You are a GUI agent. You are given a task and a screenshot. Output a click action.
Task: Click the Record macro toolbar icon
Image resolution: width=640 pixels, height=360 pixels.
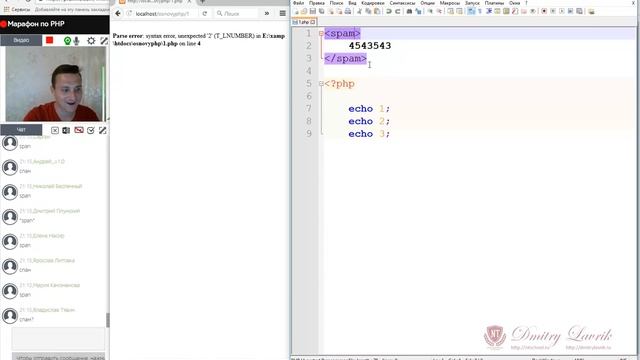point(544,11)
